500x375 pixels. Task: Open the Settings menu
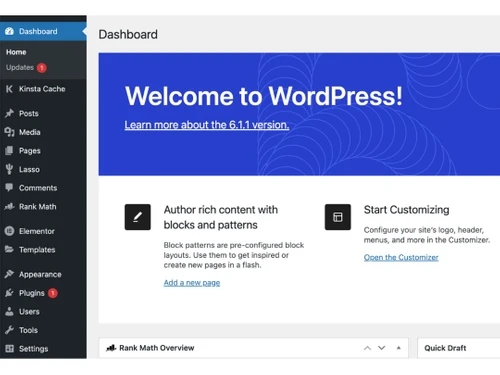pyautogui.click(x=43, y=349)
